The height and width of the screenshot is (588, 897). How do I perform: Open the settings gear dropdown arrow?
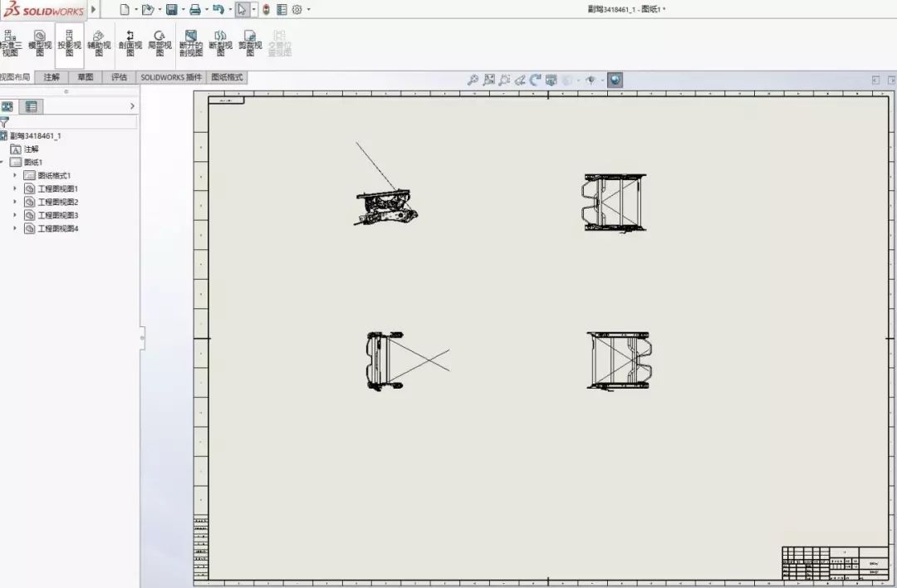click(x=309, y=10)
